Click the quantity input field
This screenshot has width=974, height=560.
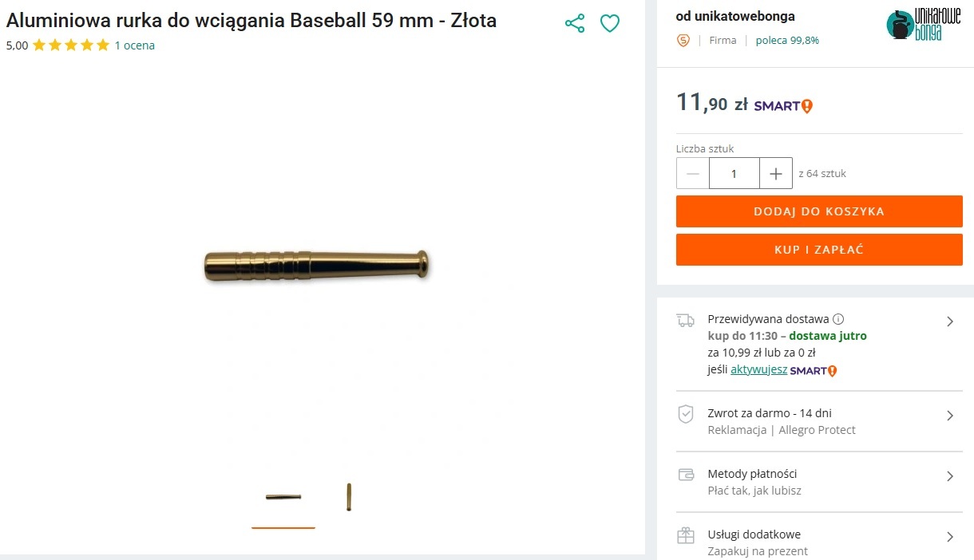[734, 173]
